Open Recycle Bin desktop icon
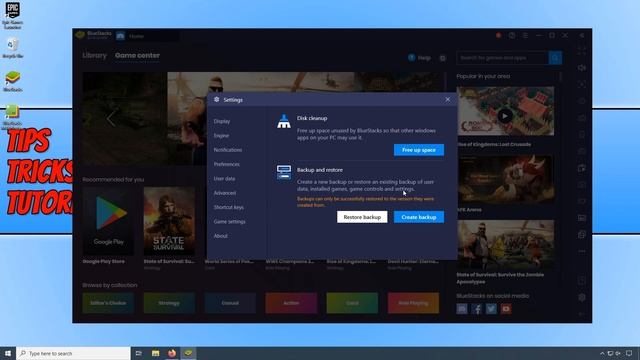This screenshot has width=640, height=360. [13, 48]
